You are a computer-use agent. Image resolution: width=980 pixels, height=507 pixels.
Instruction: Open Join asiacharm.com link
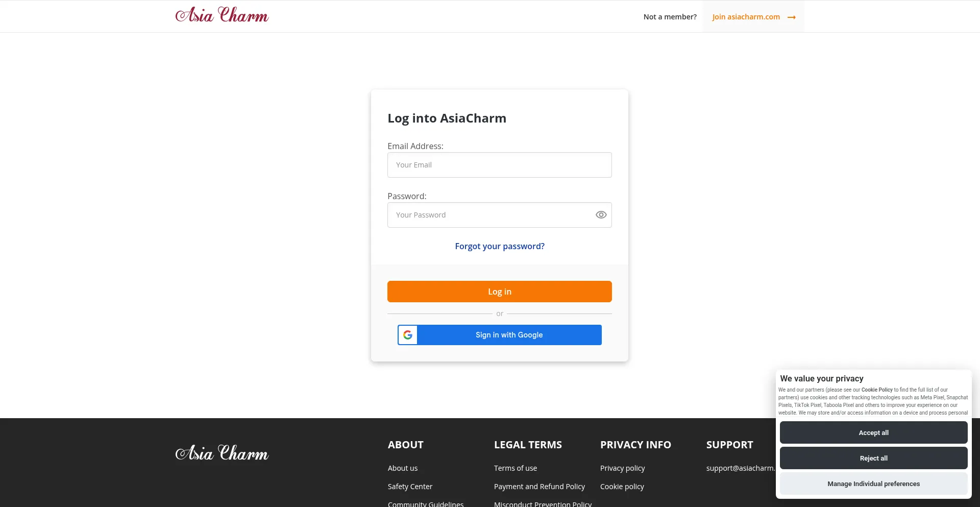(x=754, y=17)
